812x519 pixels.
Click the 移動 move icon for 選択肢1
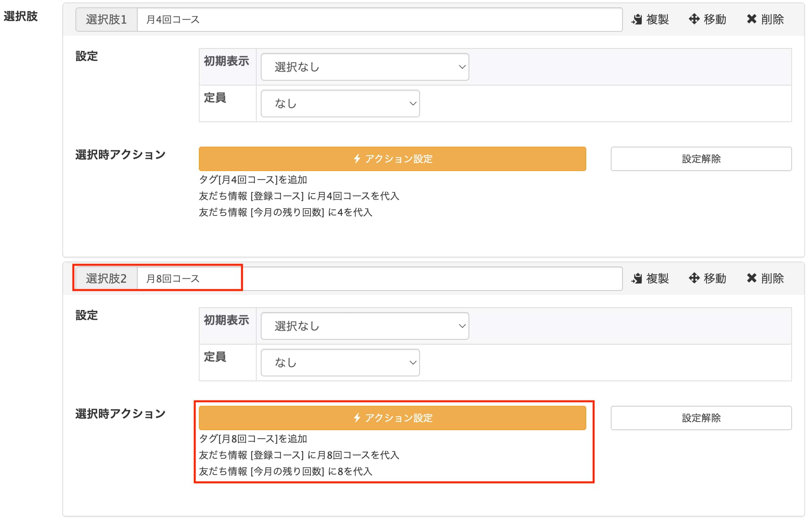click(694, 19)
